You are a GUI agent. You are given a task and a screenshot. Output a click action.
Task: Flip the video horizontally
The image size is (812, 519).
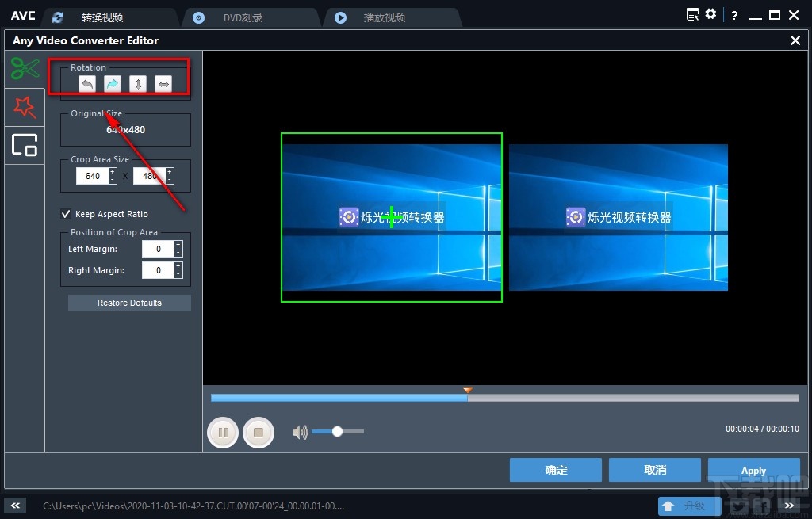tap(163, 83)
